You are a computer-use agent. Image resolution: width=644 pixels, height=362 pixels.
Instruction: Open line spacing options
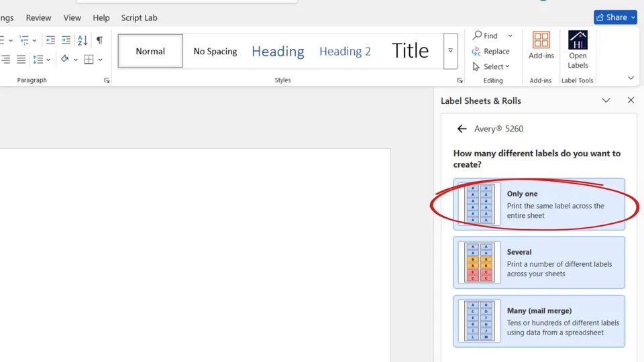tap(42, 60)
